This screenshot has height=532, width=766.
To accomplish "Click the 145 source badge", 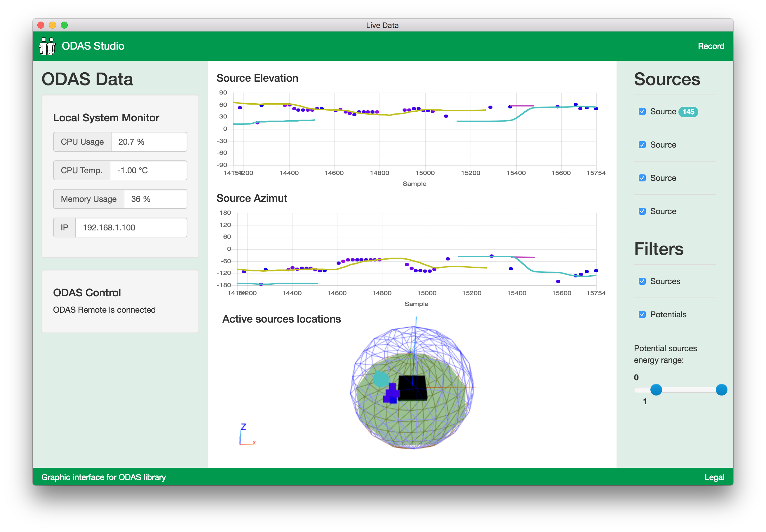I will pos(688,112).
